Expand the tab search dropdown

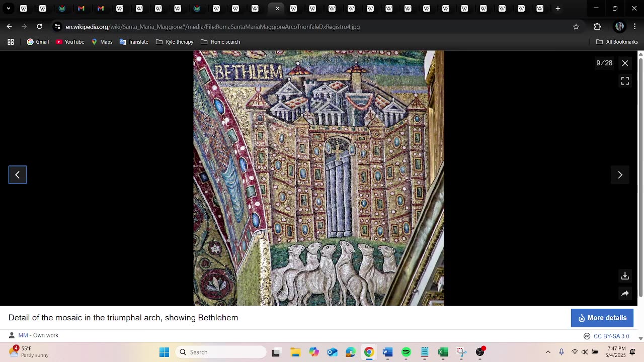pos(9,9)
